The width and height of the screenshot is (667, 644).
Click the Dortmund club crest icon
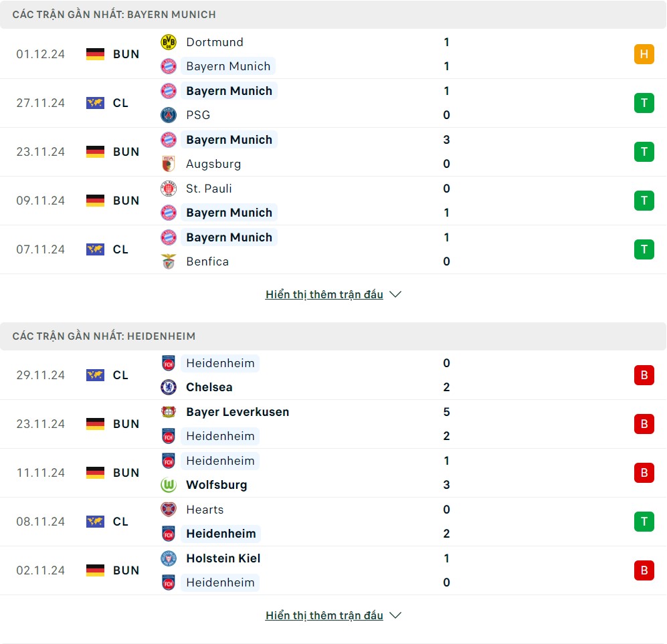click(169, 42)
